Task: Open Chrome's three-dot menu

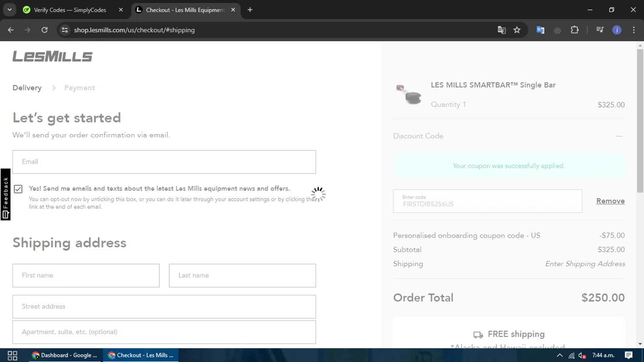Action: click(634, 30)
